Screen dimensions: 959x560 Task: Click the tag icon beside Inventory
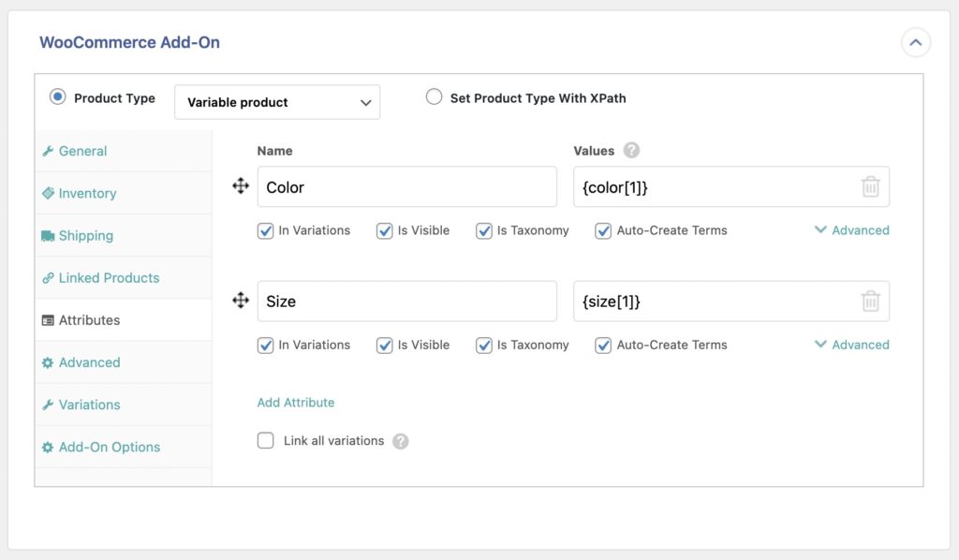tap(50, 193)
